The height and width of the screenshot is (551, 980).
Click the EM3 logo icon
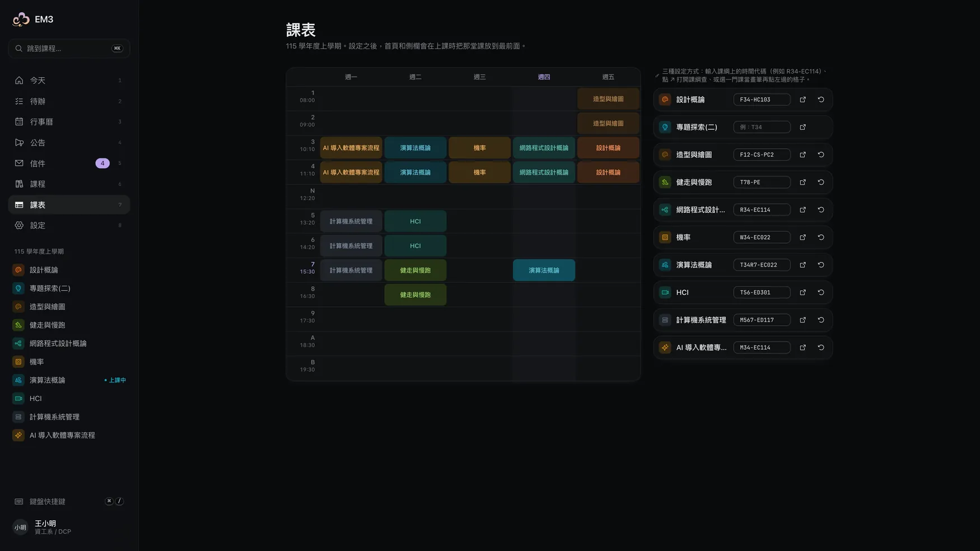click(21, 19)
